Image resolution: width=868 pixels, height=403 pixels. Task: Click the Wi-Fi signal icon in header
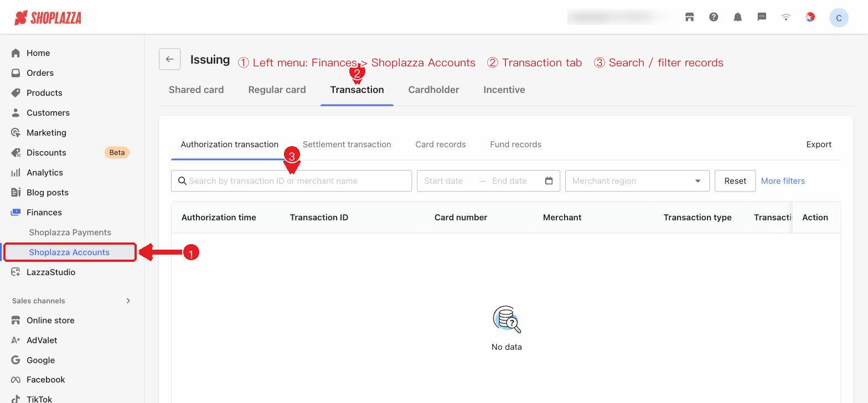(x=786, y=17)
